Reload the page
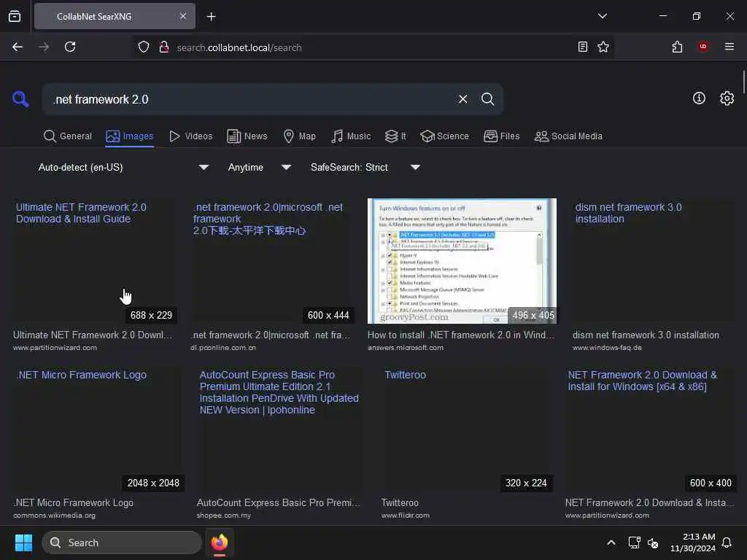747x560 pixels. point(70,47)
